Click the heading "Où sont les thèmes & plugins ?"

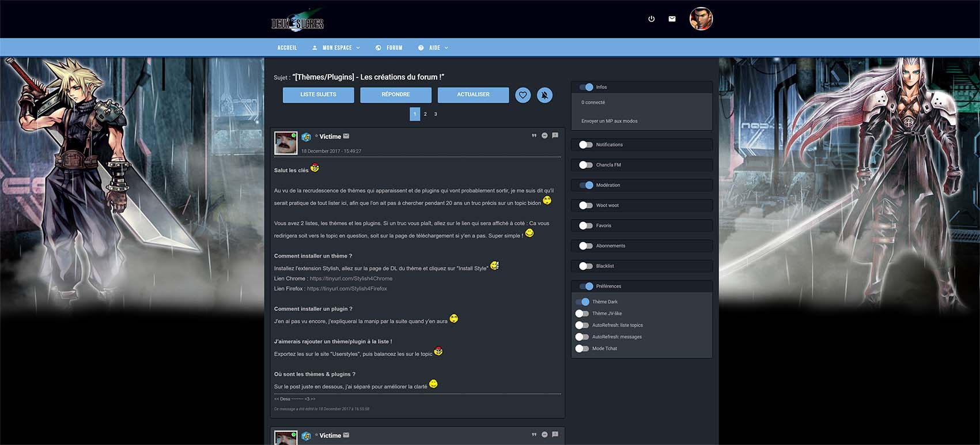pos(315,374)
